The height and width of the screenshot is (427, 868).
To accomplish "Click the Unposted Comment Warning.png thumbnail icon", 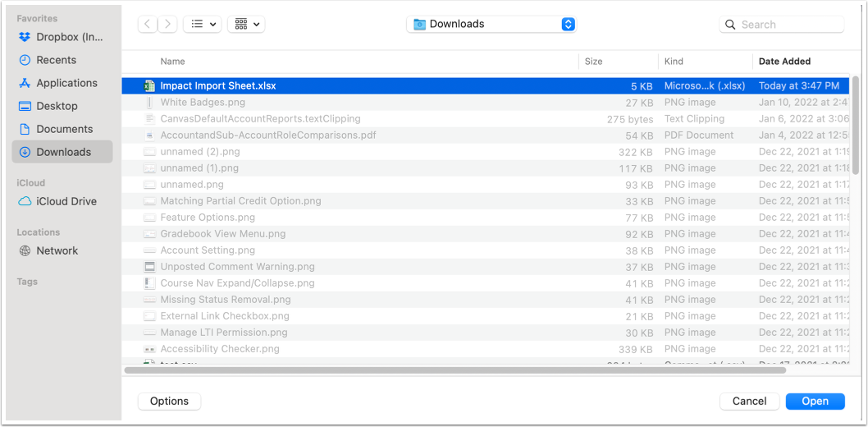I will [149, 267].
